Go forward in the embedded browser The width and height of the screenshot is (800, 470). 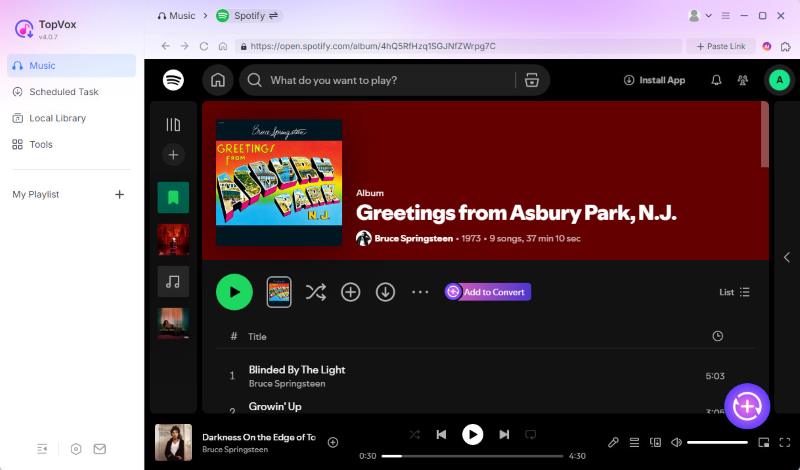click(185, 46)
